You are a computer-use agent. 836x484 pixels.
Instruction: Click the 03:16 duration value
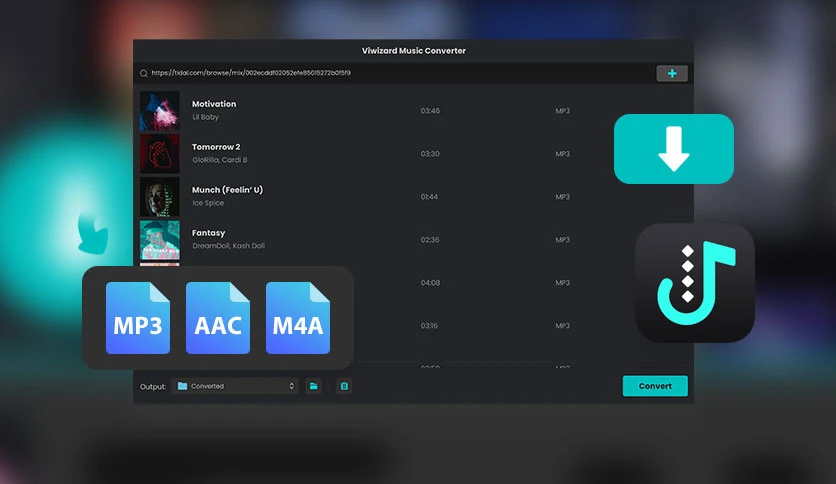pos(429,326)
